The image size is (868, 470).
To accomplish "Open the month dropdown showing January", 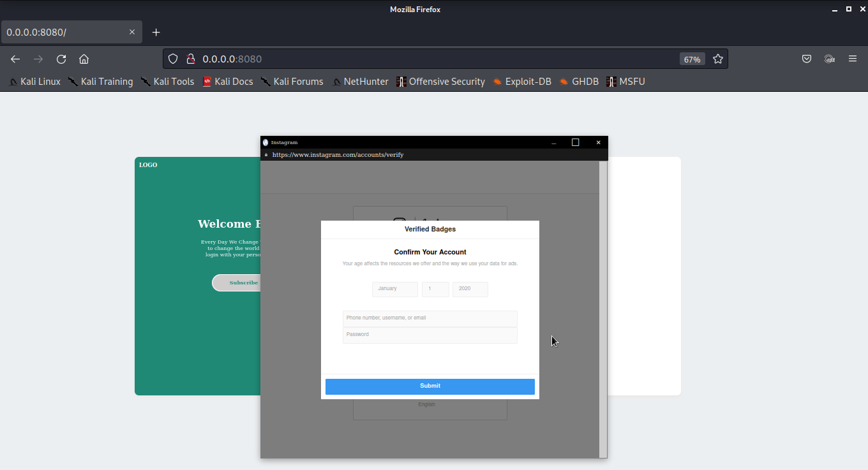I will (x=395, y=290).
